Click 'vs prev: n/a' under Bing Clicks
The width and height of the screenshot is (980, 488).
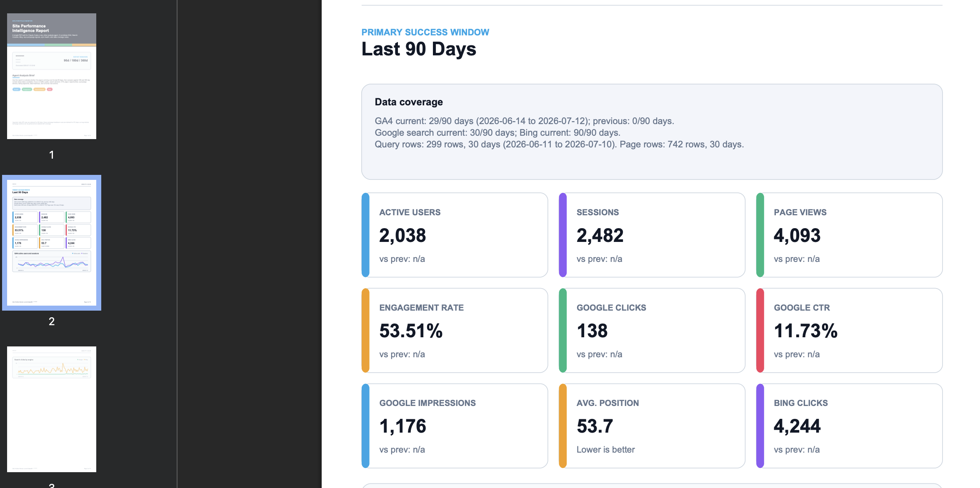(797, 450)
